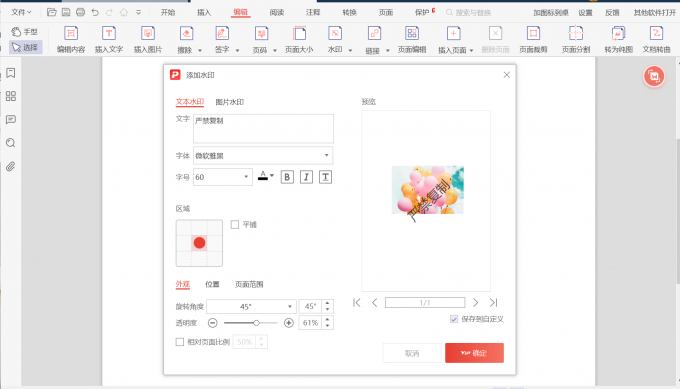The image size is (680, 389).
Task: Go to next preview page
Action: tap(476, 302)
